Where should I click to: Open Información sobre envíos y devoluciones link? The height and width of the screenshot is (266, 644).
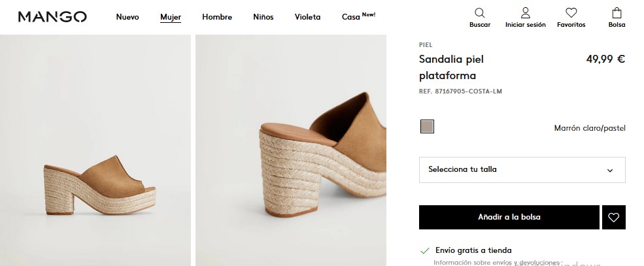[496, 262]
